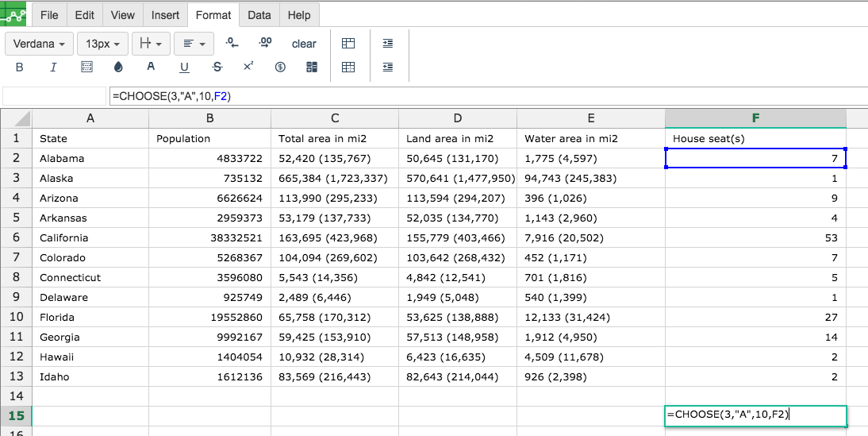
Task: Open the text alignment dropdown
Action: (x=194, y=44)
